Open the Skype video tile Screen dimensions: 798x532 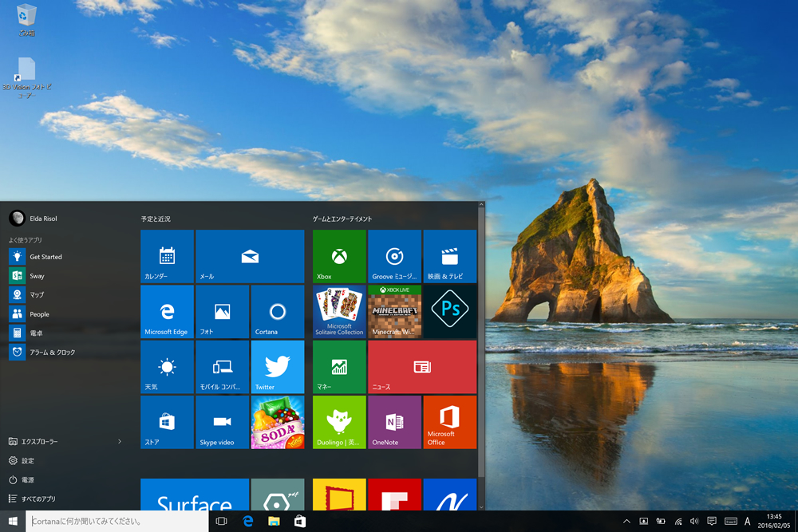[223, 422]
